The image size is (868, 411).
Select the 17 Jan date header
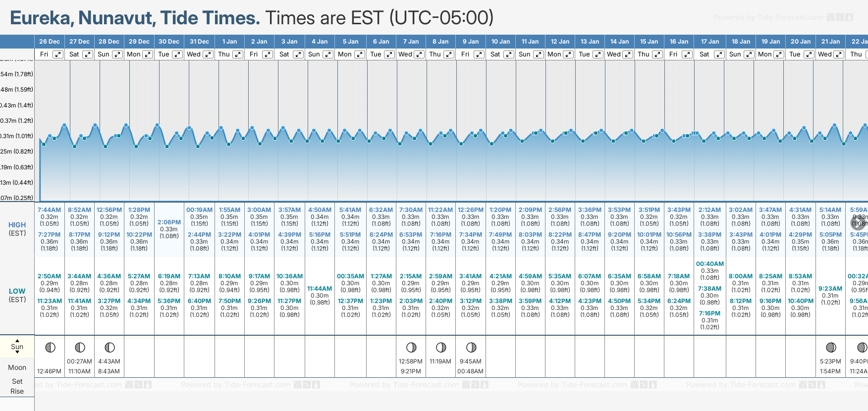[x=710, y=42]
